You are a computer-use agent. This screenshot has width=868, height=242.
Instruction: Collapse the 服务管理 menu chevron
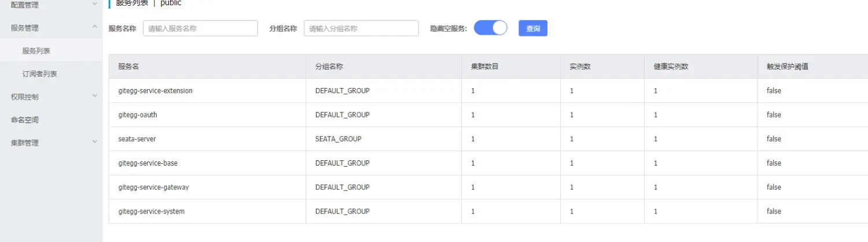[95, 27]
